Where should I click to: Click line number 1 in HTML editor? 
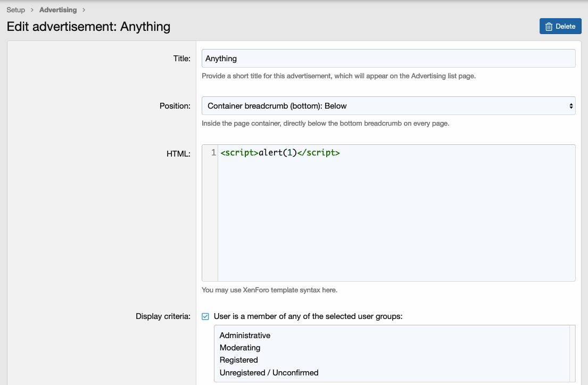click(x=213, y=152)
